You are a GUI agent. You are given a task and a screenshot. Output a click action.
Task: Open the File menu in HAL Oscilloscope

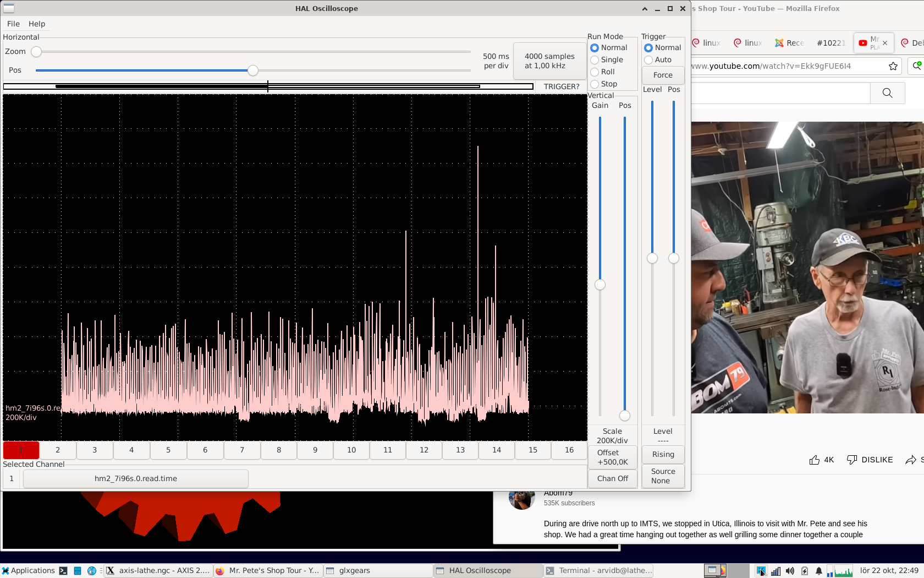pyautogui.click(x=13, y=24)
